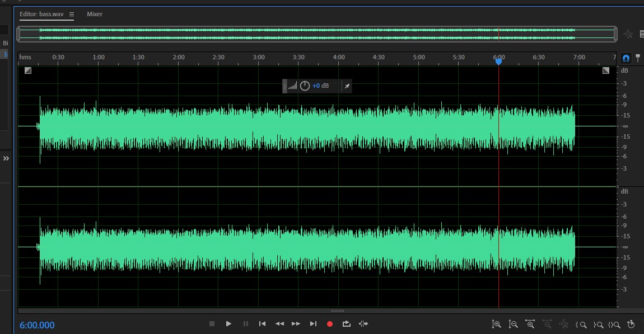Image resolution: width=644 pixels, height=334 pixels.
Task: Click the fade-in handle at waveform start
Action: tap(28, 70)
